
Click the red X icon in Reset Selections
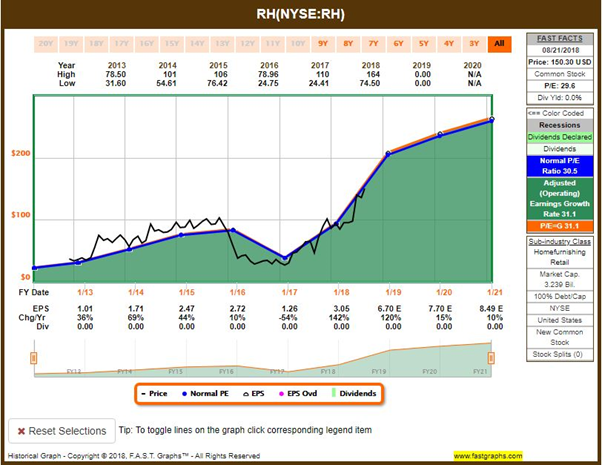22,431
